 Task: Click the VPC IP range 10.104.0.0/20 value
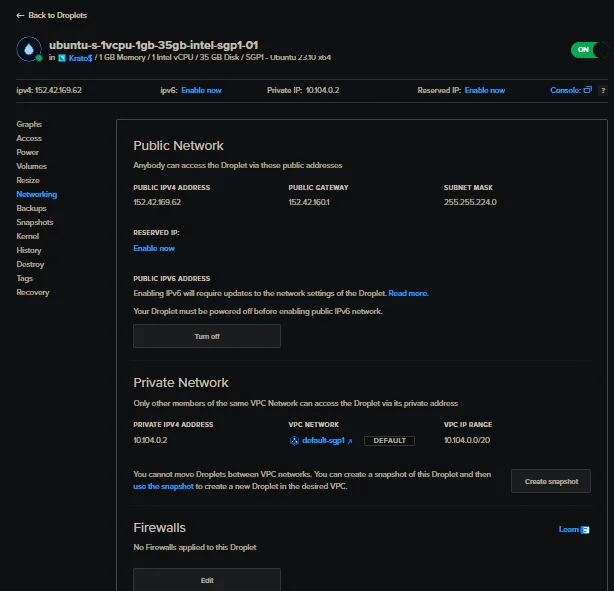(467, 440)
